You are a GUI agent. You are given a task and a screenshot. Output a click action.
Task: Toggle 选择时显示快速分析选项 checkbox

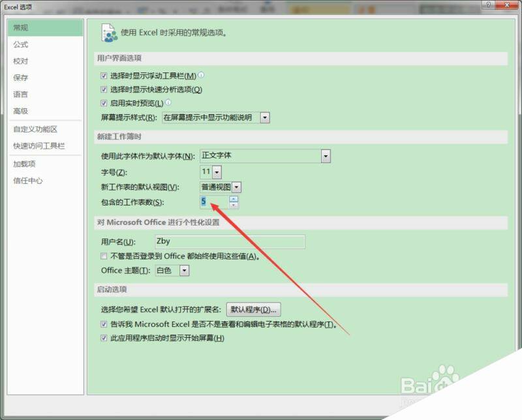[104, 89]
